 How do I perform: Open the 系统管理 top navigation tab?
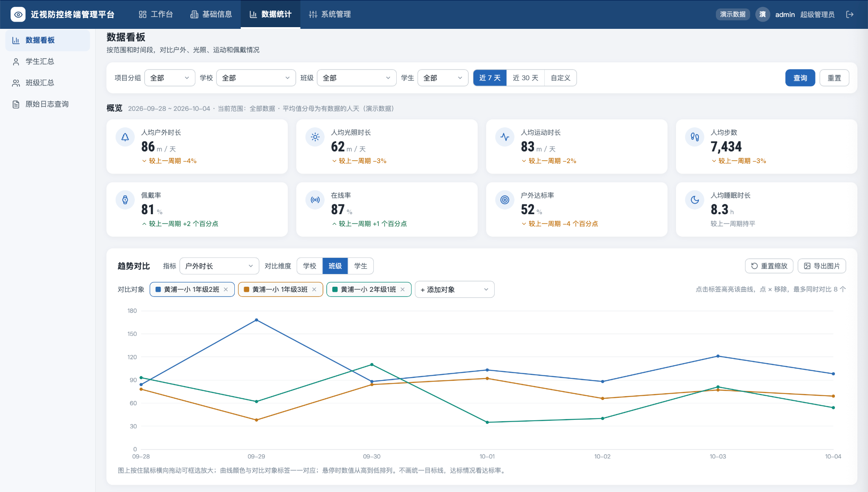pos(330,14)
